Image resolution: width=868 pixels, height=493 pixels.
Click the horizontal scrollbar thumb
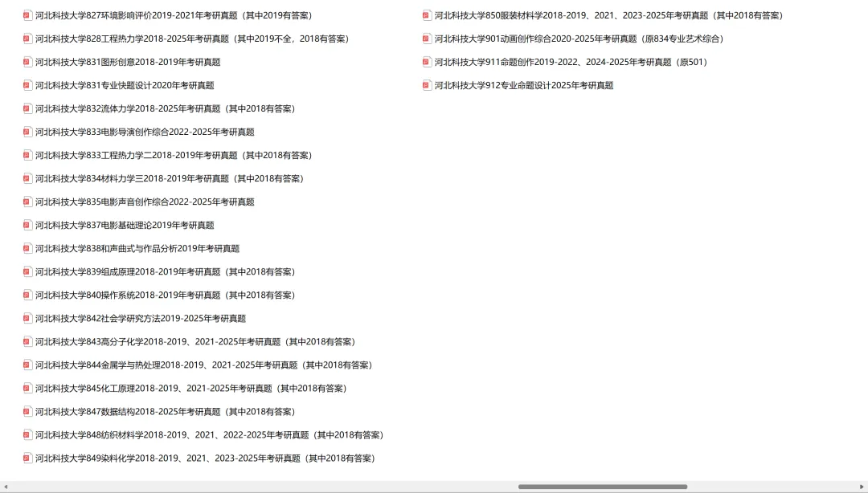click(602, 487)
